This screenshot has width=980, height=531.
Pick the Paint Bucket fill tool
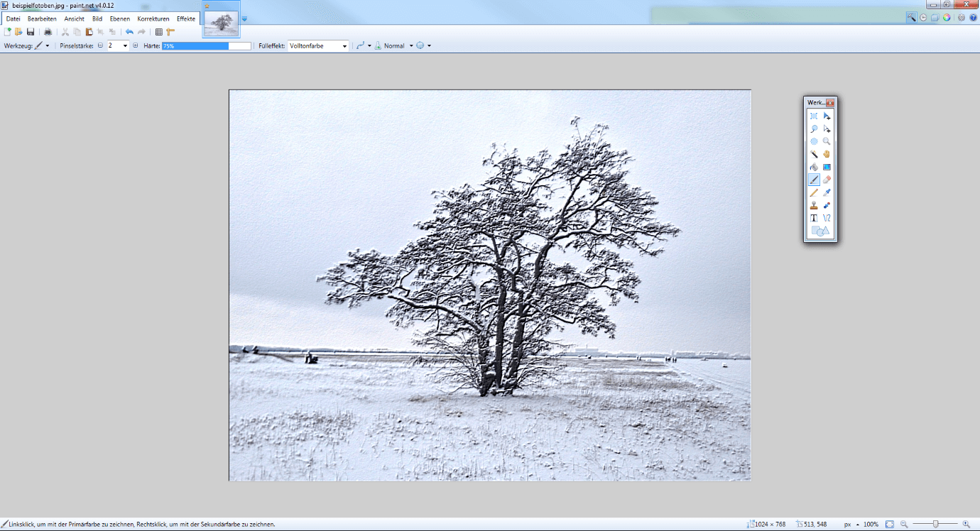click(814, 167)
